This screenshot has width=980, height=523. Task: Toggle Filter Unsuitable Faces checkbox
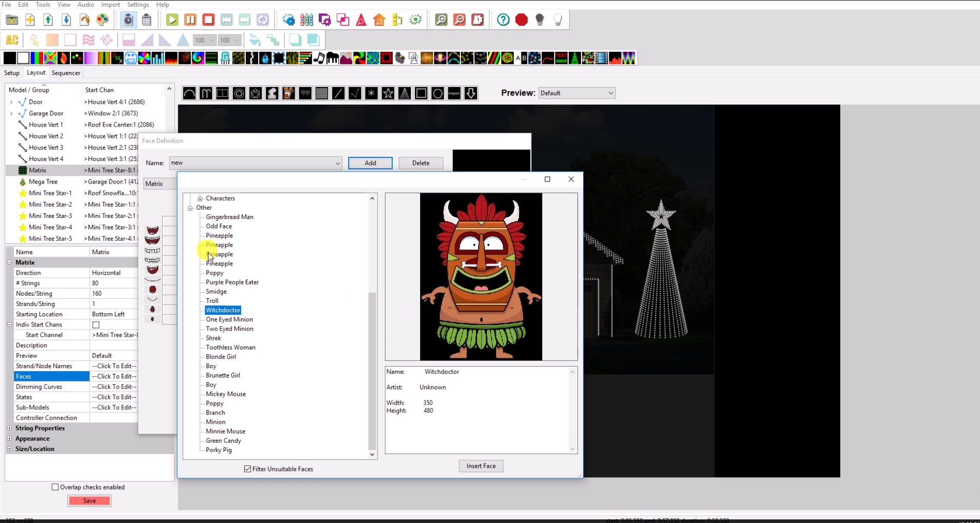tap(248, 469)
